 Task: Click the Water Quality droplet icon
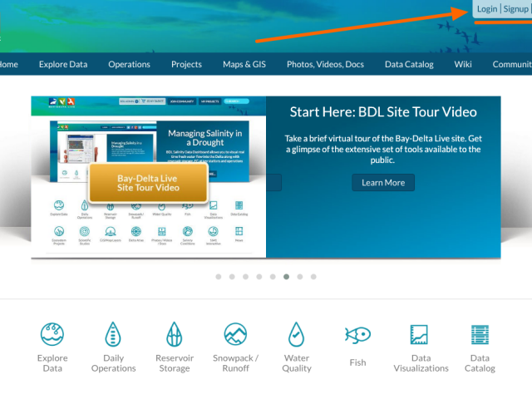(x=296, y=335)
